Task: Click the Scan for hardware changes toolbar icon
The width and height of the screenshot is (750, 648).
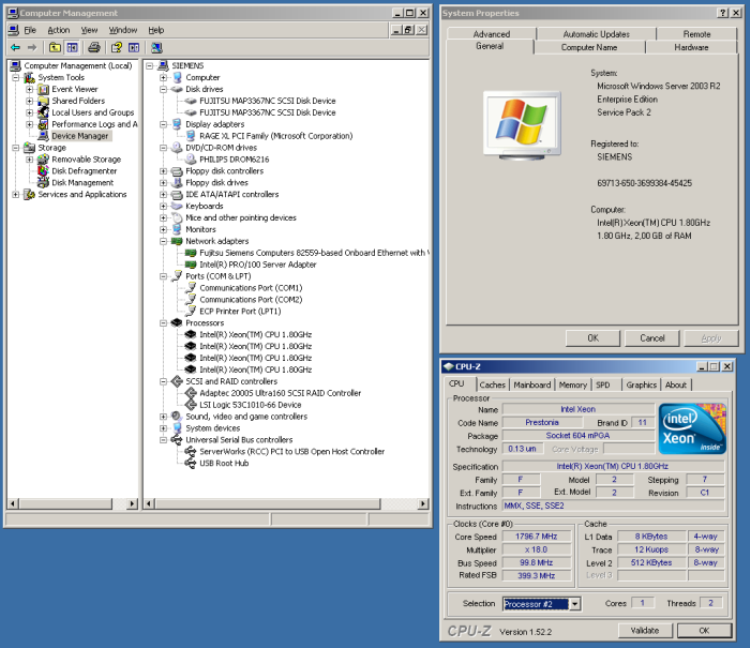Action: [156, 47]
